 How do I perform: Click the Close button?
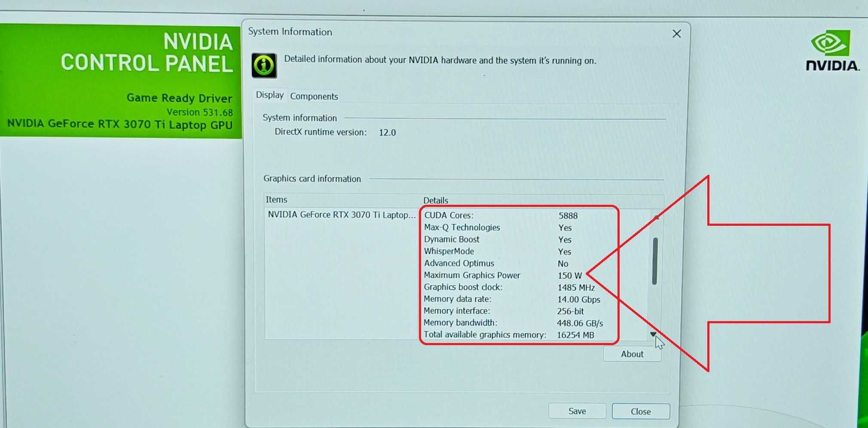[641, 412]
